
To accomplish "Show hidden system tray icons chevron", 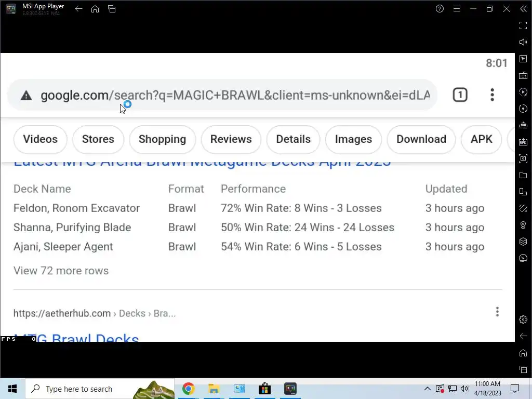I will (428, 389).
